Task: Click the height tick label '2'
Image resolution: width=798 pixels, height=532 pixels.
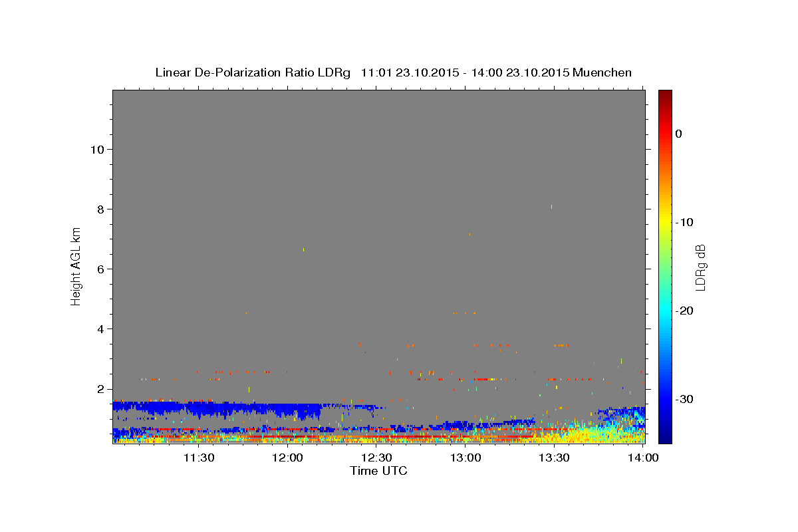Action: (x=101, y=389)
